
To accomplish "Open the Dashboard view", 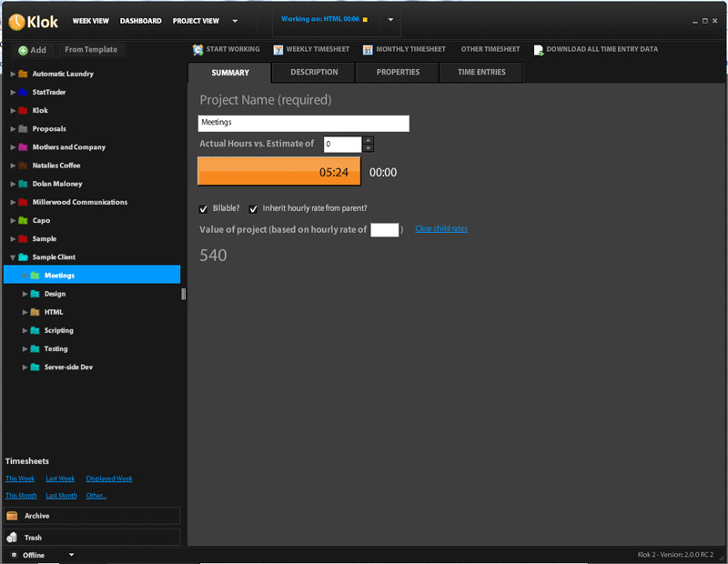I will [141, 21].
